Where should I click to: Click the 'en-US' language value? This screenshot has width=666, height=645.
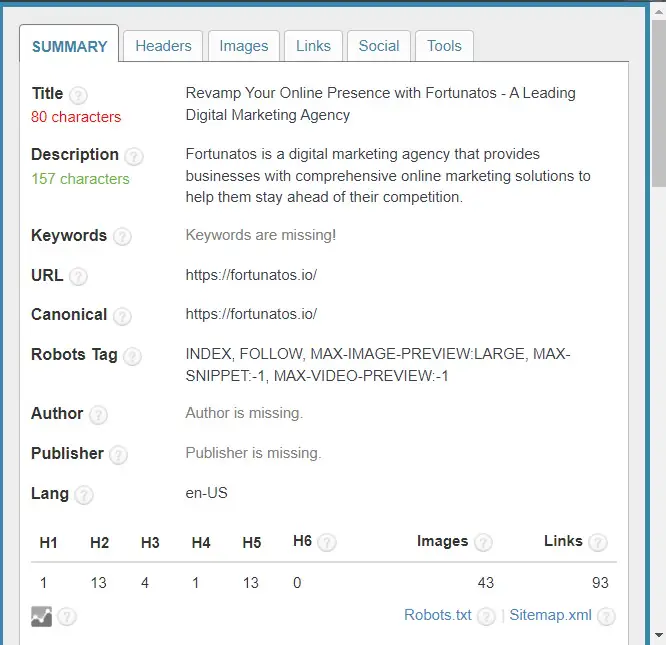206,493
